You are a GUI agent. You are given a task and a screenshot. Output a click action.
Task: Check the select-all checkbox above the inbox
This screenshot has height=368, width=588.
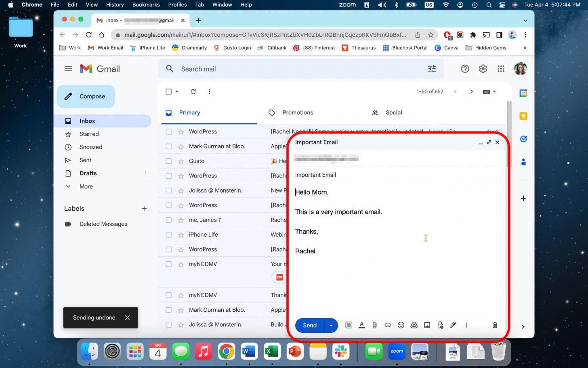(168, 91)
